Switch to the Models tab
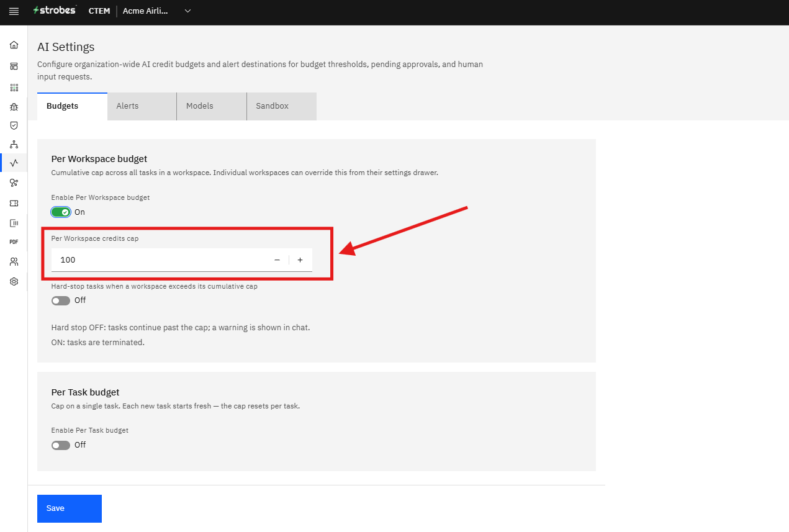 tap(212, 106)
